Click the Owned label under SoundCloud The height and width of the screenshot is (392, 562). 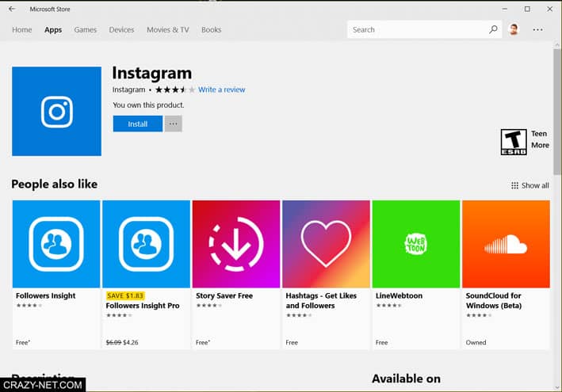coord(476,342)
